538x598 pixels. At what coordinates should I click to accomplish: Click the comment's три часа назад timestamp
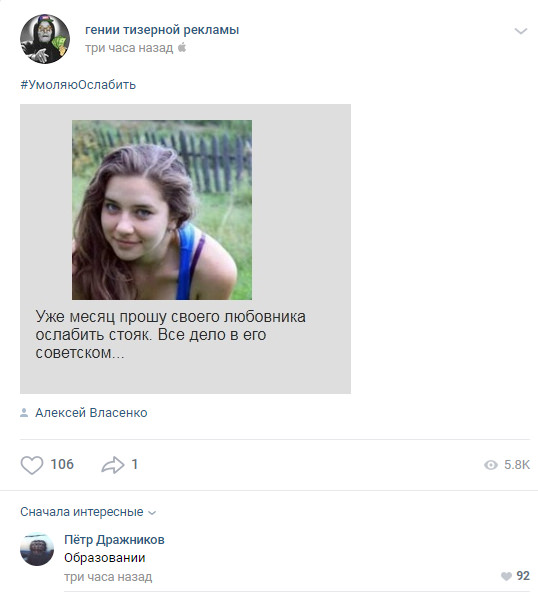[x=108, y=577]
